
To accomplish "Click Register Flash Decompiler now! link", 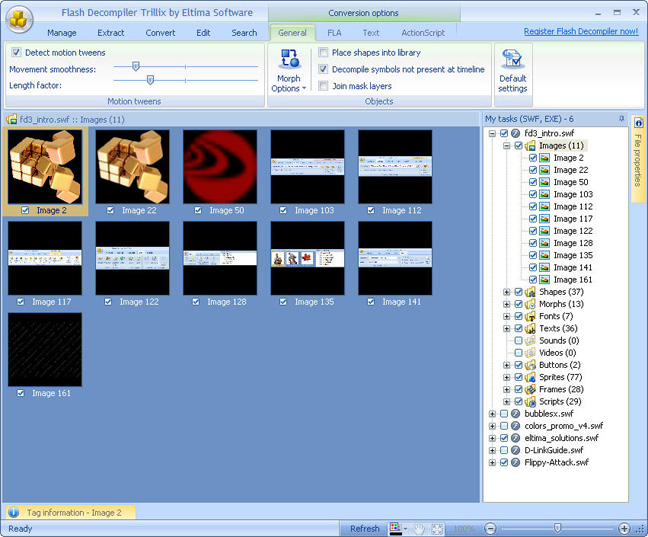I will click(581, 31).
